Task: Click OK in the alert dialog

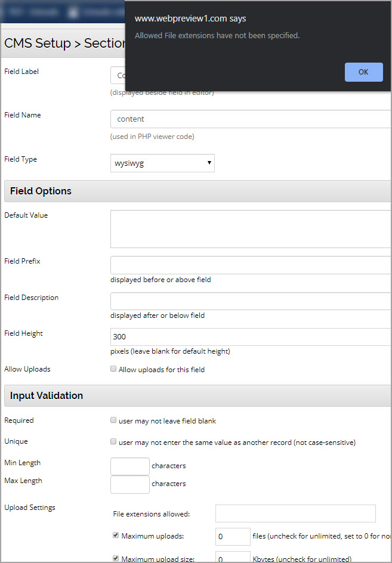Action: 363,72
